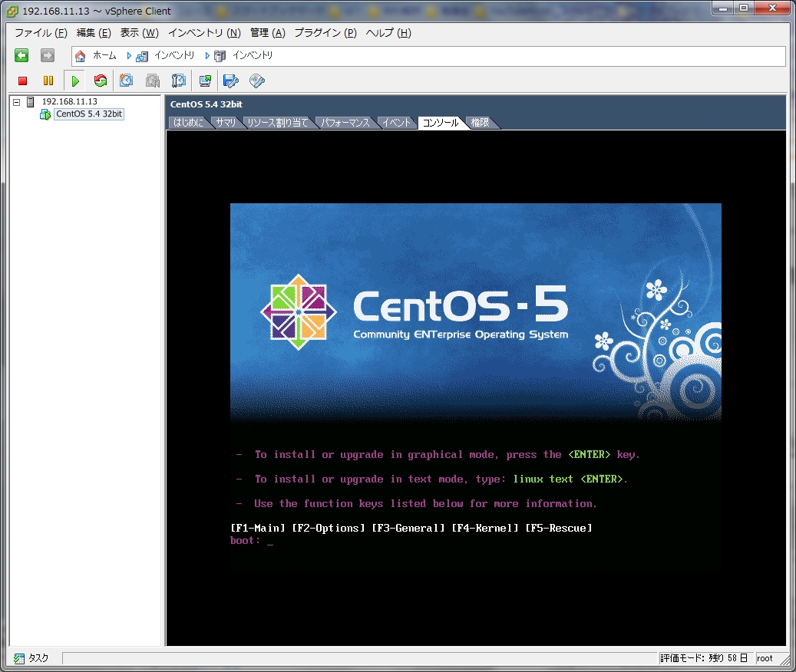Open the 管理 (Administration) menu
This screenshot has width=796, height=672.
point(268,33)
